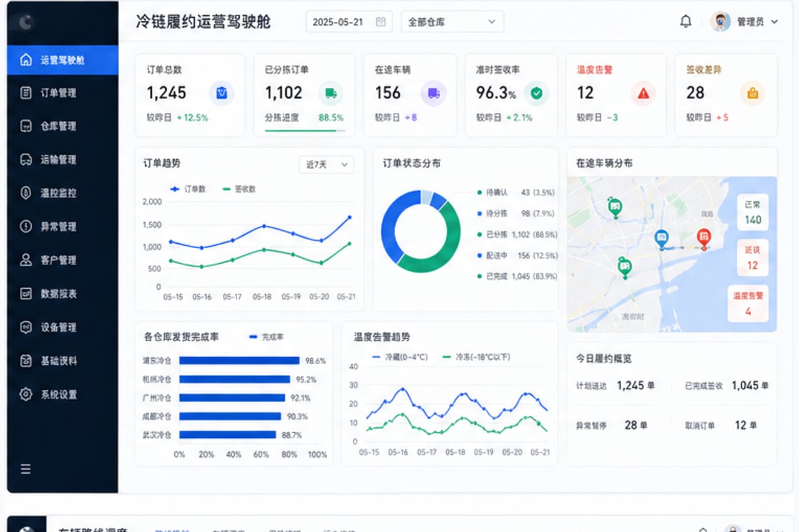
Task: Toggle 订单数 legend in trend chart
Action: (188, 189)
